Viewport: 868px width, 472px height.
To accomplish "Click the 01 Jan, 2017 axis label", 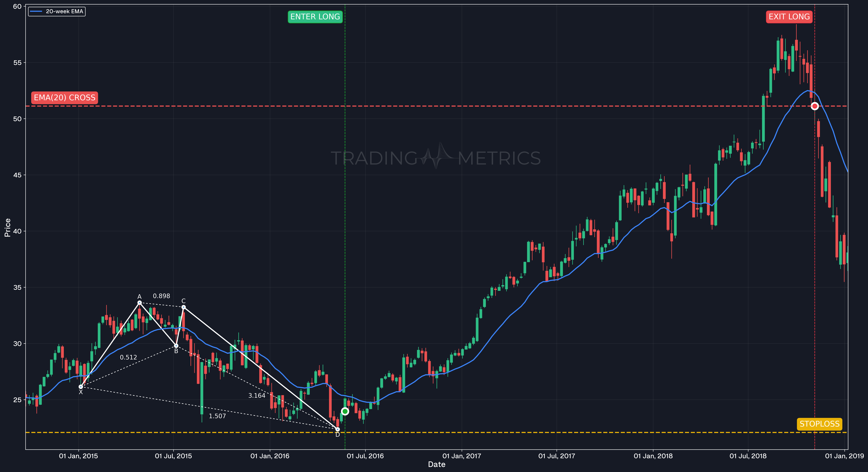I will pyautogui.click(x=462, y=456).
